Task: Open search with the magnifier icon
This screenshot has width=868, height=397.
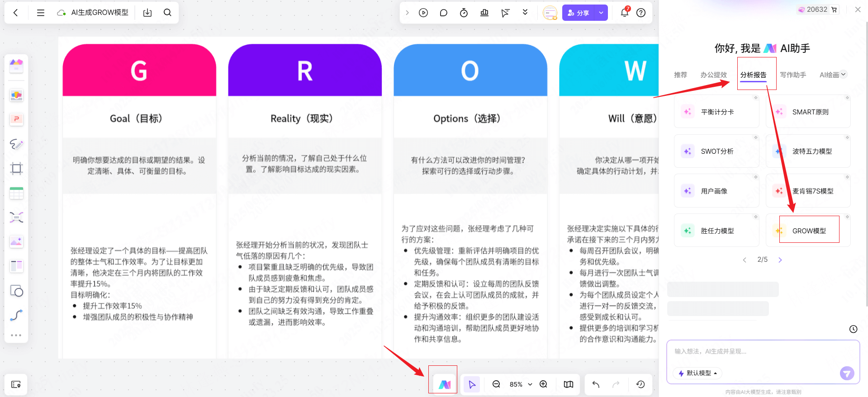Action: pyautogui.click(x=167, y=13)
